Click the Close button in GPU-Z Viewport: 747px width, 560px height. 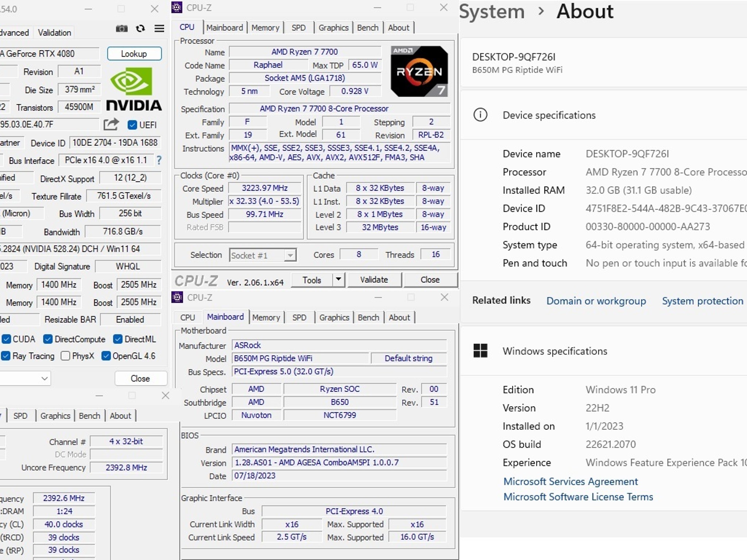coord(140,378)
